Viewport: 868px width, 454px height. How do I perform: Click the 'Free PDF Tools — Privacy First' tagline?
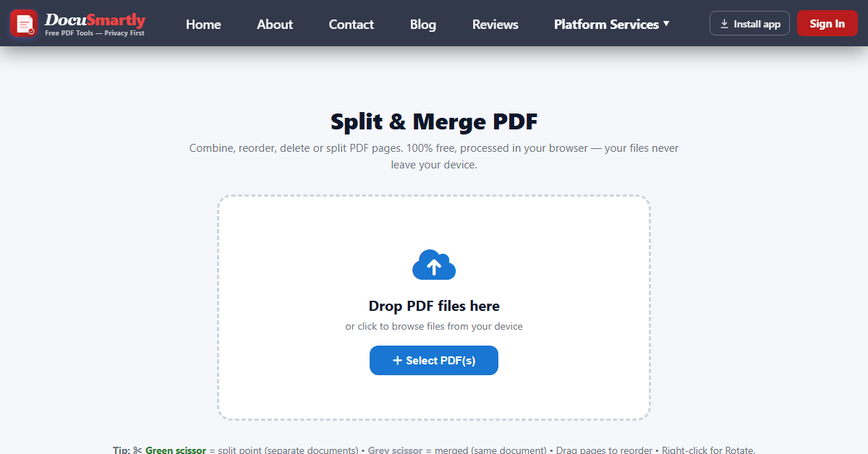pyautogui.click(x=95, y=33)
